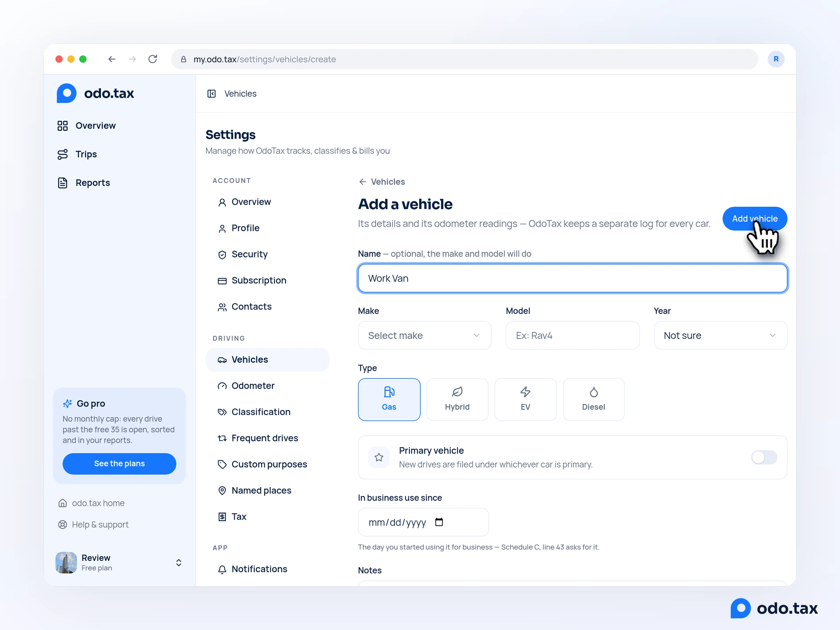Click the home icon beside odo.tax home
This screenshot has height=630, width=840.
point(63,503)
